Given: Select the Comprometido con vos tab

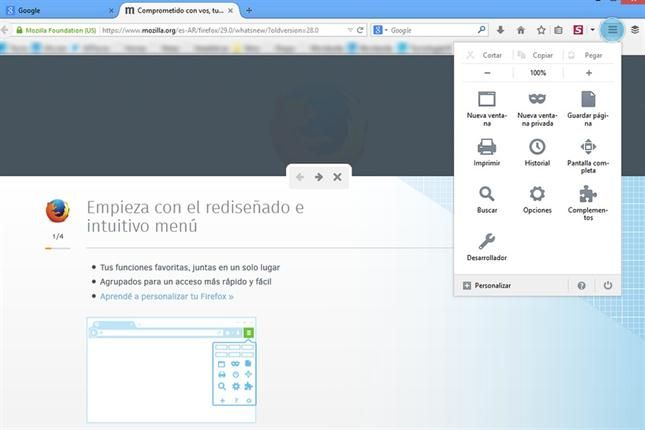Looking at the screenshot, I should [178, 10].
